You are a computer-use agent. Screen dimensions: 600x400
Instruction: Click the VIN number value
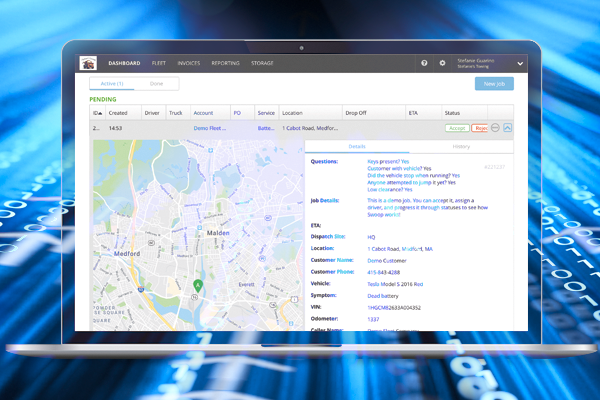pos(394,308)
